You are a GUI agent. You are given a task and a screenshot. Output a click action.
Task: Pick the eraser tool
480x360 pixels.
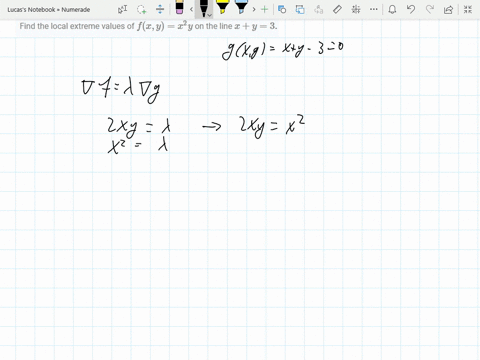(179, 7)
